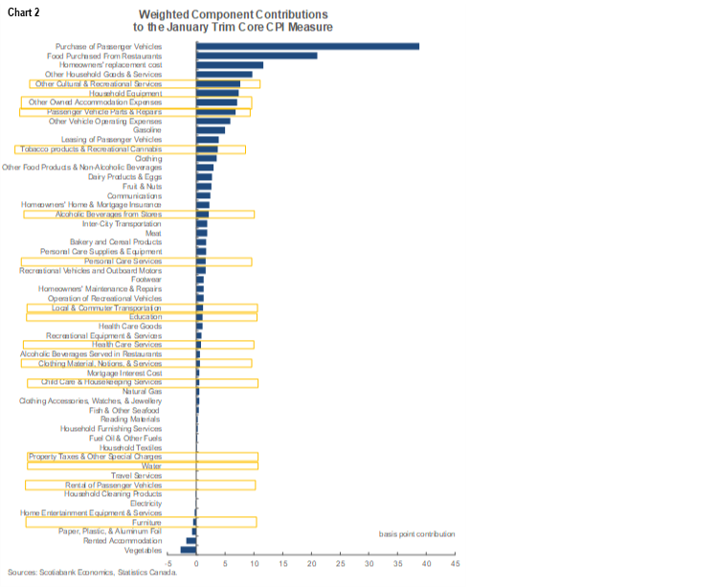716x588 pixels.
Task: Click the Weighted Component Contributions chart title
Action: (x=233, y=21)
